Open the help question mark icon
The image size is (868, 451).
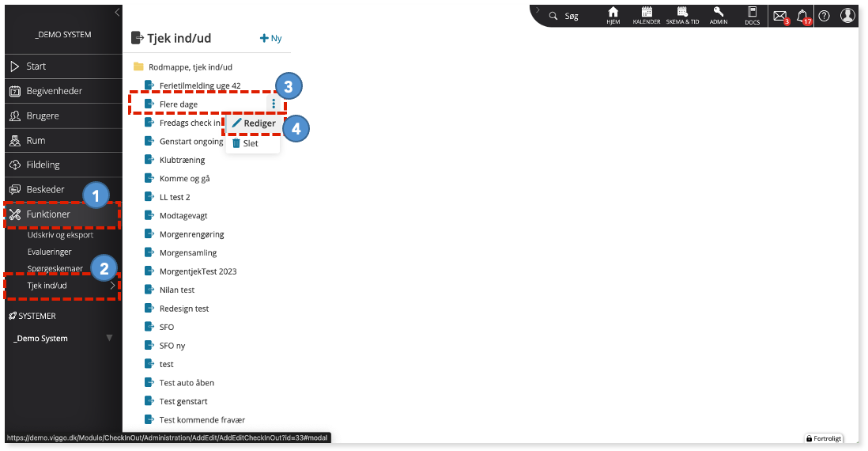coord(825,16)
